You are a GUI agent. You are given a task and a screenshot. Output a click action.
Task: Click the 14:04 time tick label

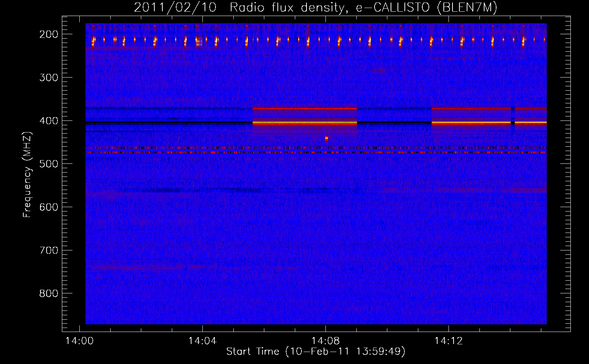(202, 341)
